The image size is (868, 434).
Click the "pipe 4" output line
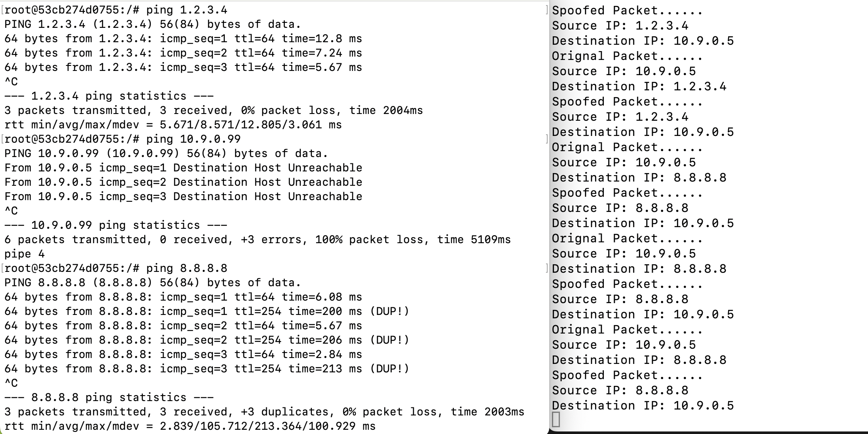pos(25,254)
